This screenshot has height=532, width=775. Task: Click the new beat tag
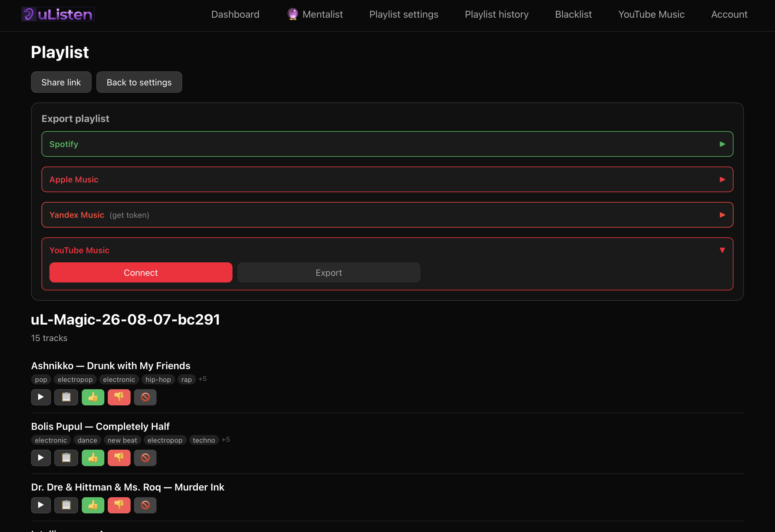pyautogui.click(x=122, y=440)
